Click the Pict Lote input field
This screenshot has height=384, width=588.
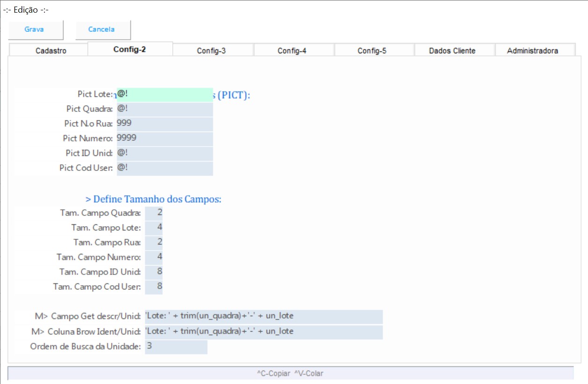coord(164,94)
